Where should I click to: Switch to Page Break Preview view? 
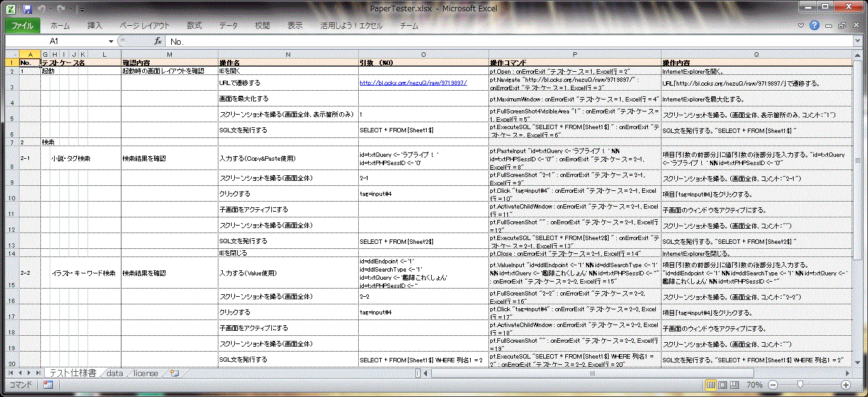(734, 385)
